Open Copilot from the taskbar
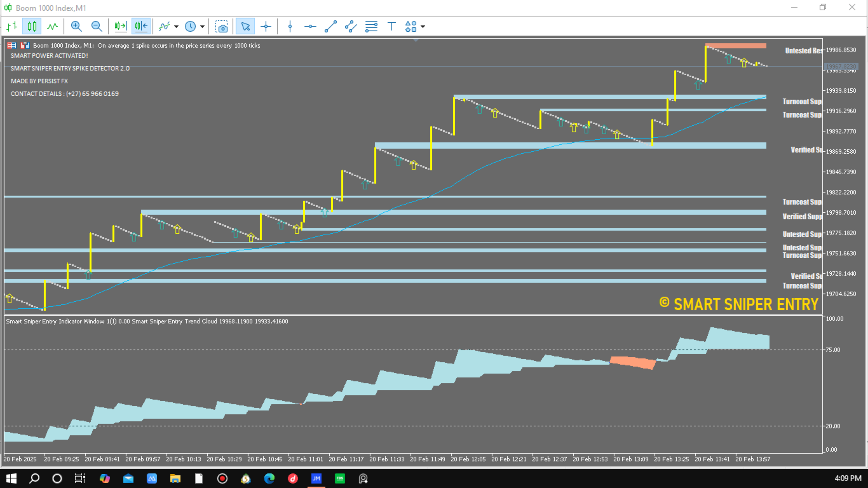 click(x=104, y=478)
